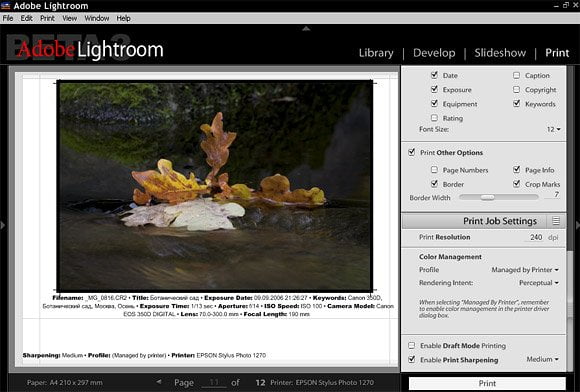Click the Border Width value field
580x392 pixels.
552,195
